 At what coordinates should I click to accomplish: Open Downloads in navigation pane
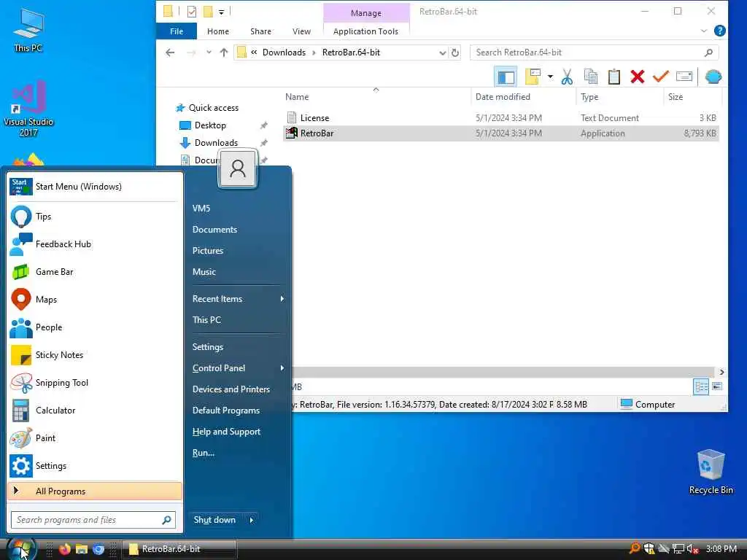[x=216, y=142]
